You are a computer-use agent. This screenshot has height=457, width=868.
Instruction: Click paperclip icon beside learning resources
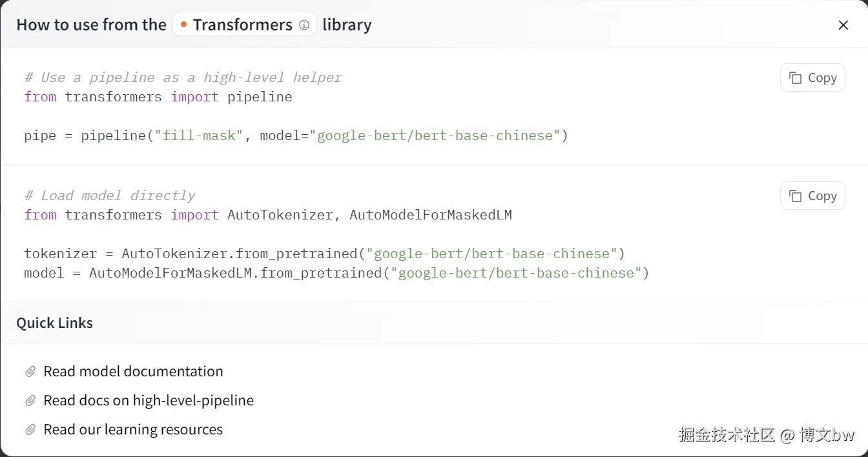tap(30, 430)
